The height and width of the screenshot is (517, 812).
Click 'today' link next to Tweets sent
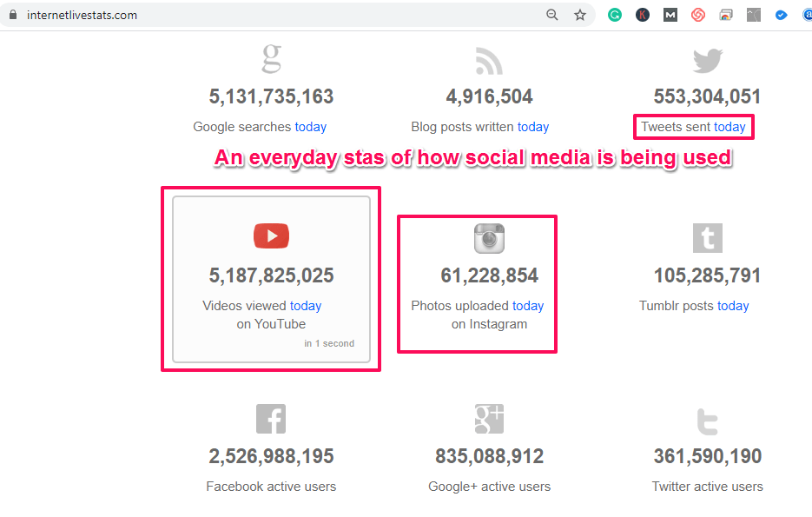[729, 127]
